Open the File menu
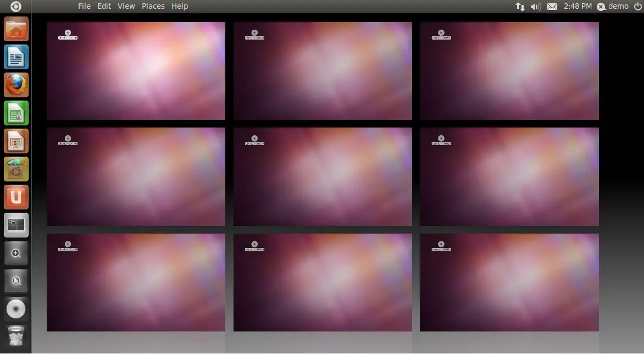 coord(84,6)
